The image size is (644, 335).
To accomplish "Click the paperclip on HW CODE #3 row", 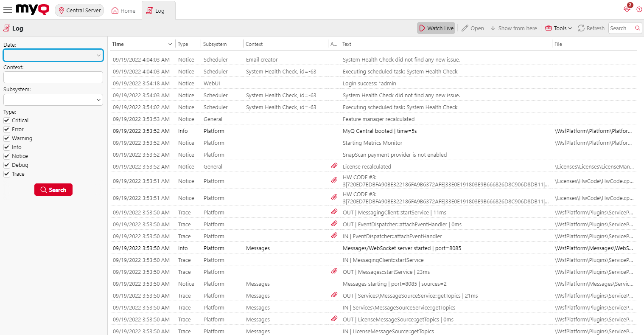I will click(x=334, y=180).
